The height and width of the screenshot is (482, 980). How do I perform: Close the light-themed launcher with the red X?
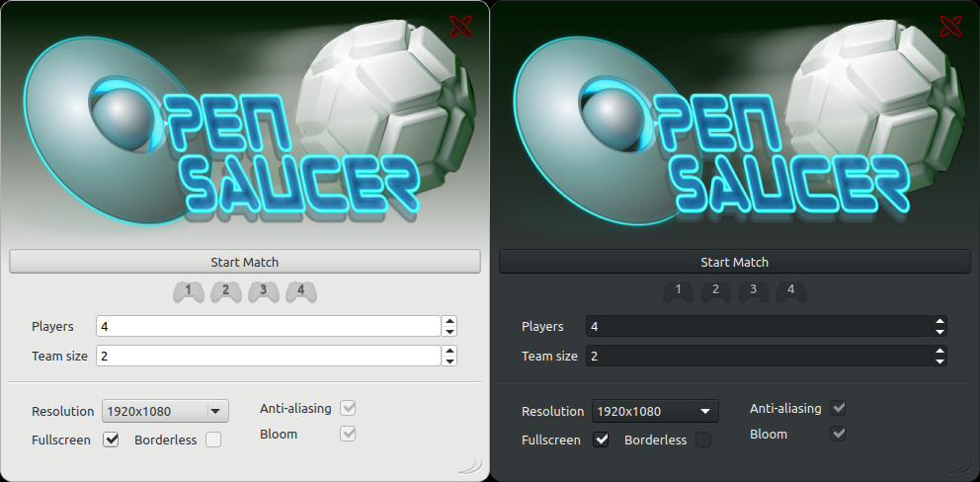pyautogui.click(x=461, y=27)
